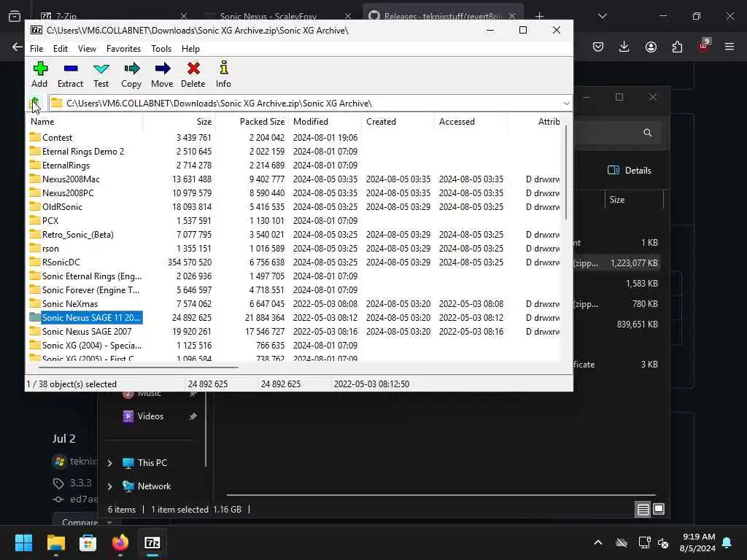Viewport: 747px width, 560px height.
Task: Select the PCX folder
Action: coord(50,220)
